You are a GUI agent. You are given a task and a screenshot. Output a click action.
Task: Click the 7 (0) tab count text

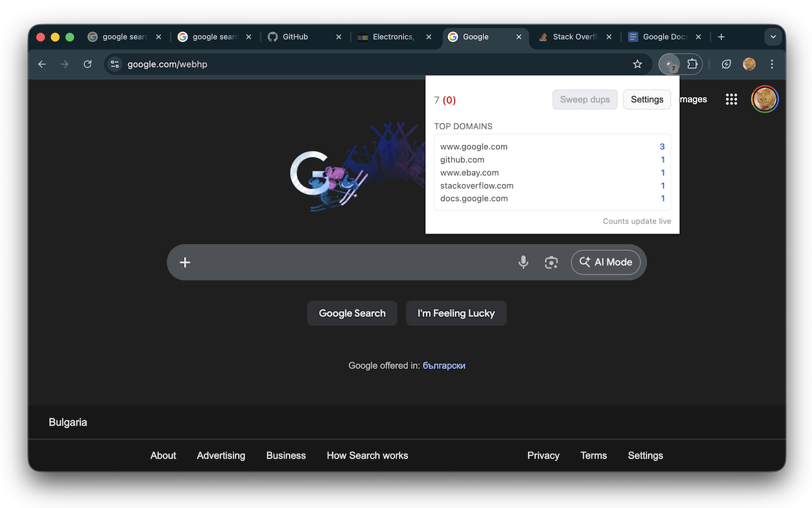(445, 100)
